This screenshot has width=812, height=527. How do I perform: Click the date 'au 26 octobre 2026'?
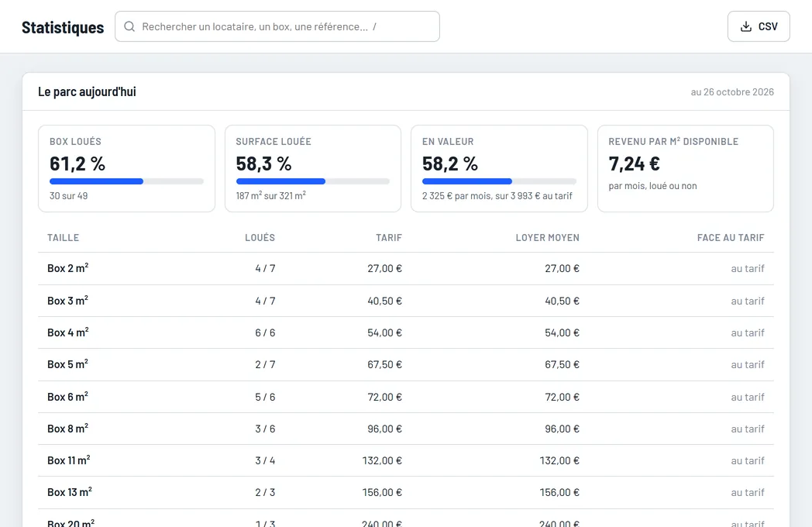point(732,91)
